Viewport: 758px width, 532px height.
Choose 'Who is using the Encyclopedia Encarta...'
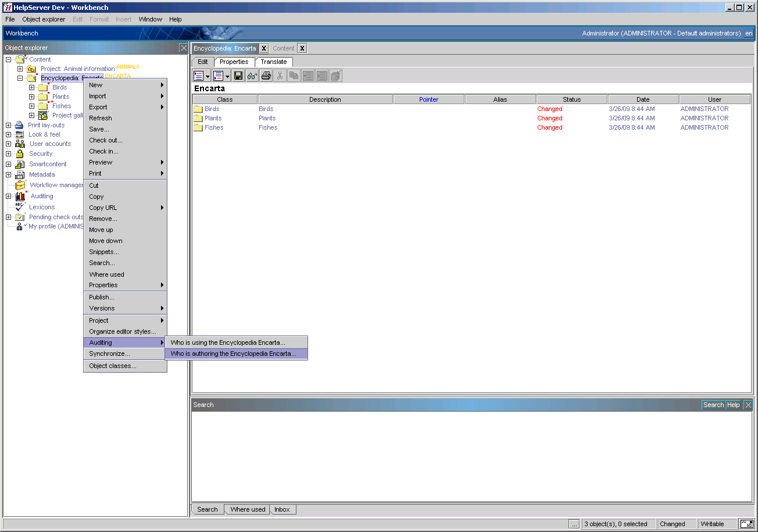tap(236, 342)
